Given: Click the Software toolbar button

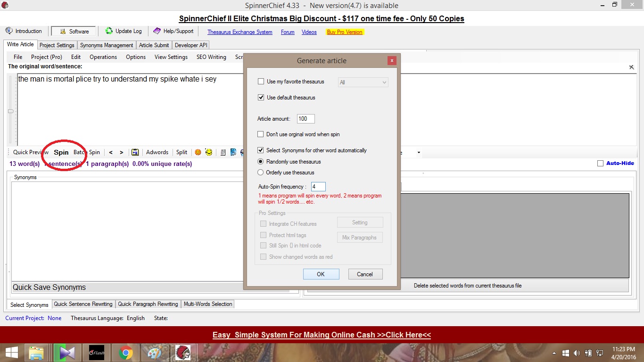Looking at the screenshot, I should coord(74,31).
